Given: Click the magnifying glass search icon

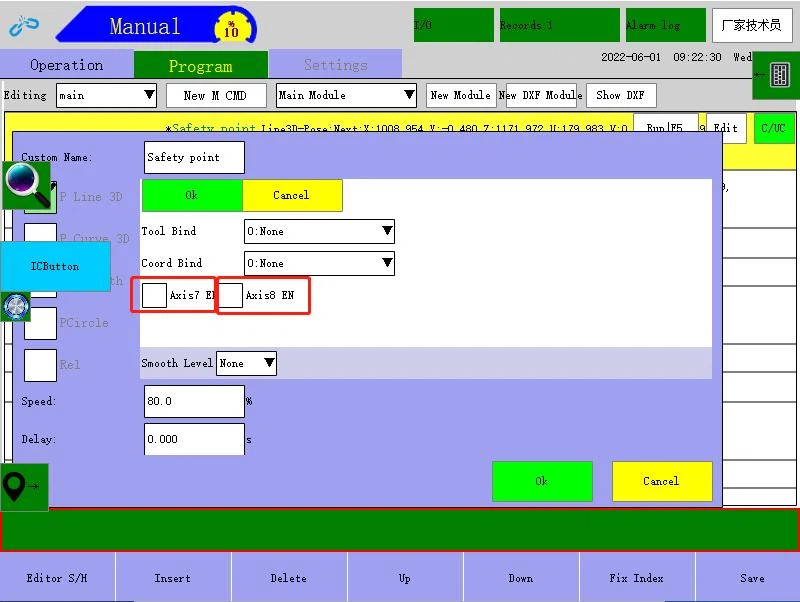Looking at the screenshot, I should (27, 185).
